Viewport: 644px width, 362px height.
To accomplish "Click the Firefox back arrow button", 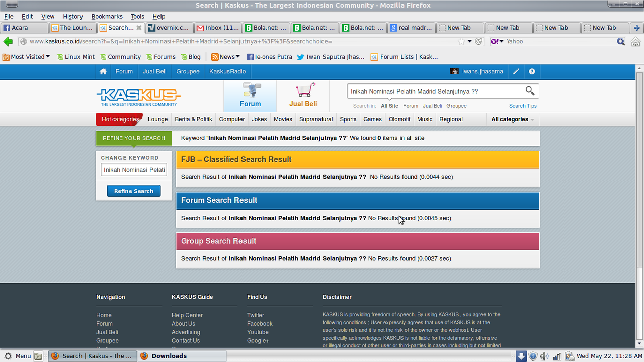I will [8, 41].
